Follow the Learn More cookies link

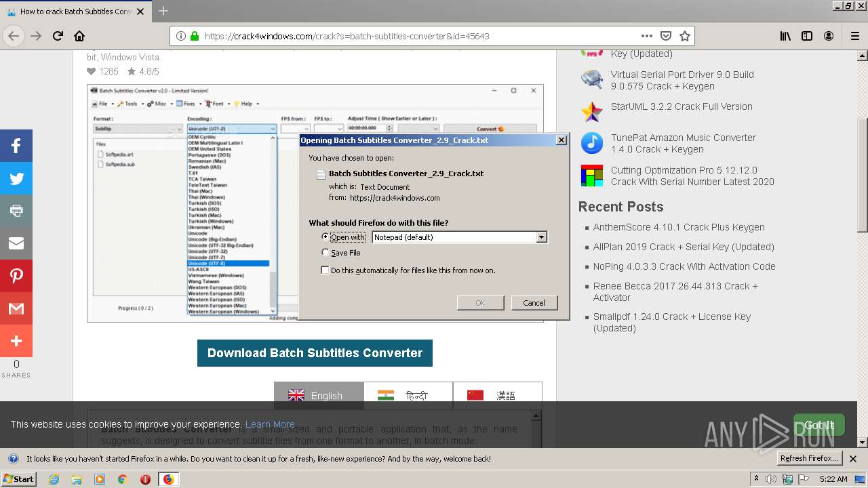point(270,424)
